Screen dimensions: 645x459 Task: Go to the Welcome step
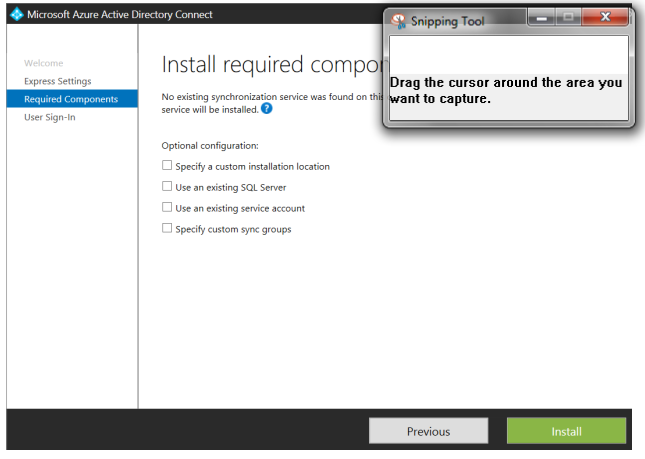[44, 63]
